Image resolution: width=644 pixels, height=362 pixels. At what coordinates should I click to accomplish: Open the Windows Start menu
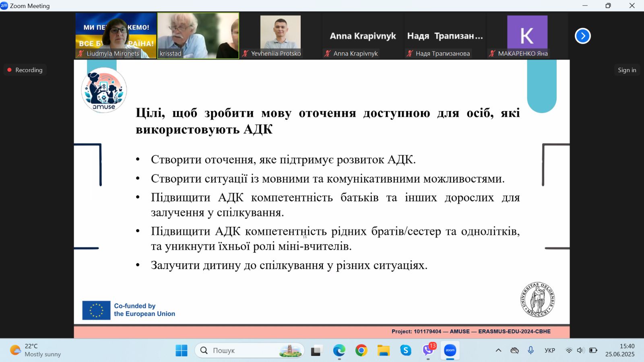click(x=182, y=350)
